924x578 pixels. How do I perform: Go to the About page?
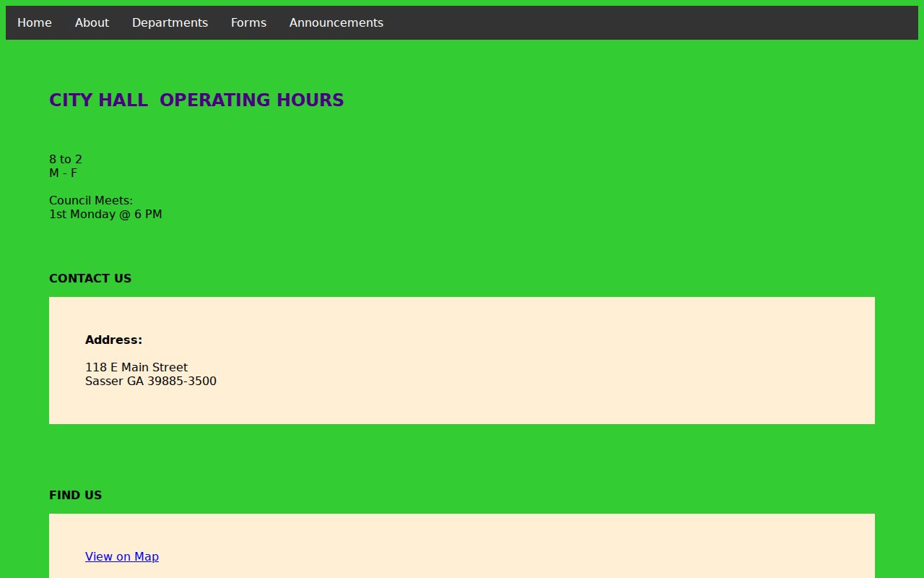(x=92, y=23)
